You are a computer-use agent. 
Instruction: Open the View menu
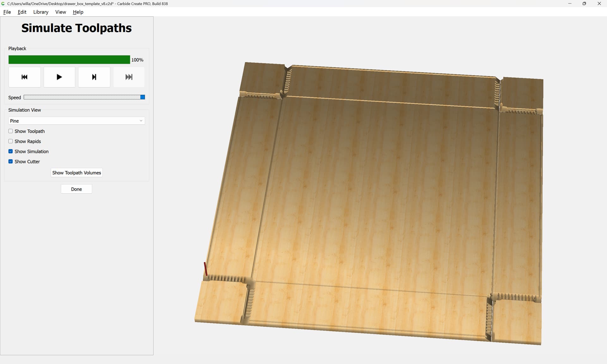pos(60,12)
